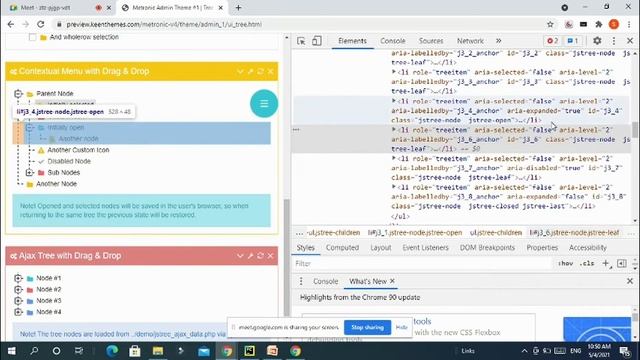Remove the Contextual Menu portlet
Image resolution: width=640 pixels, height=360 pixels.
tap(270, 71)
